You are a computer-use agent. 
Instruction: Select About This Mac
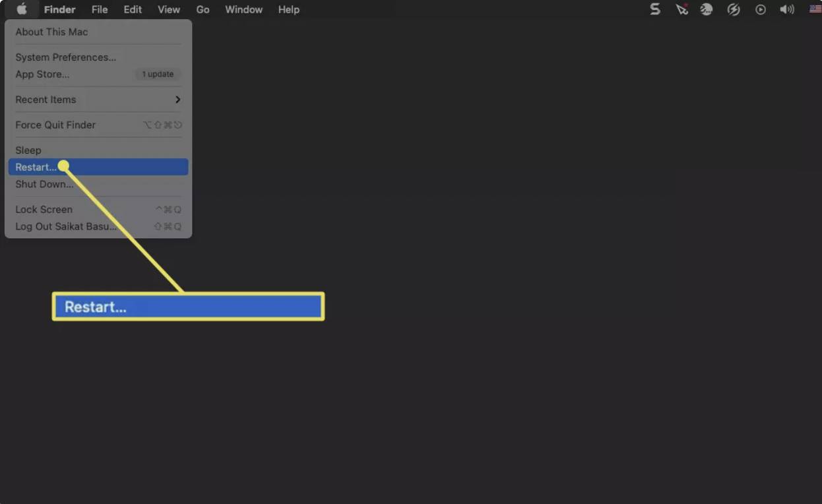(51, 32)
